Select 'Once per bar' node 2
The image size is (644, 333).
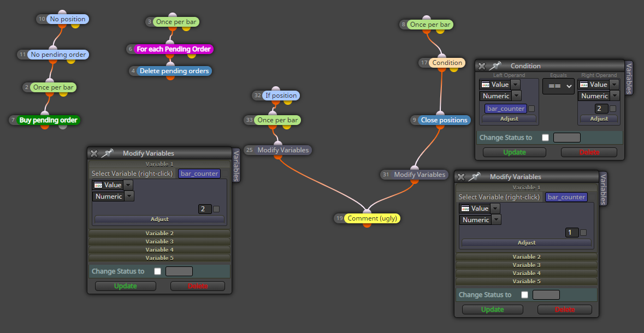53,87
